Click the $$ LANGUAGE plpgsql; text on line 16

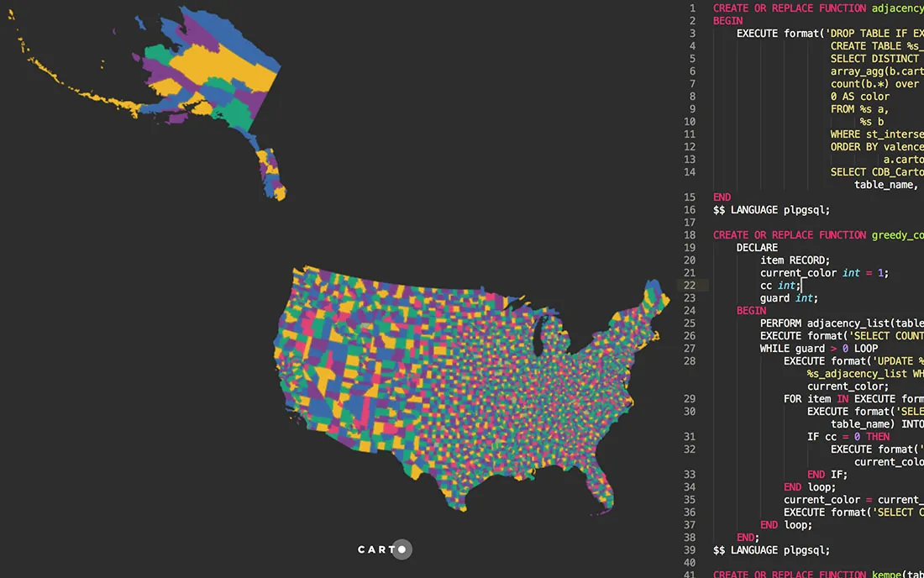770,209
